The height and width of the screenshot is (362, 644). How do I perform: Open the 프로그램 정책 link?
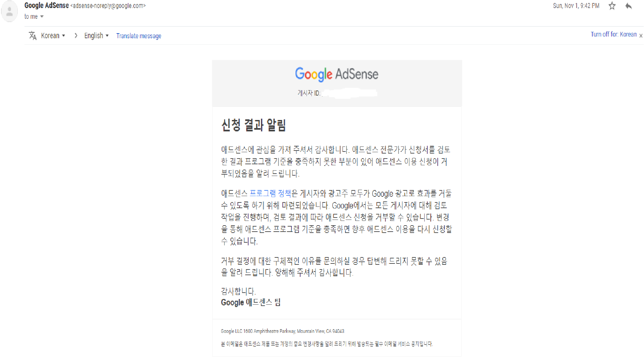[x=270, y=193]
